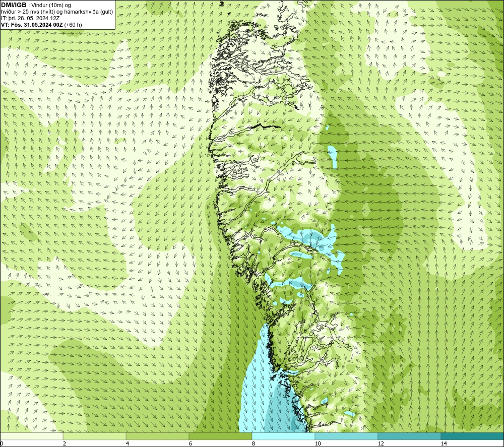Click the 12–14 m/s teal legend swatch
This screenshot has width=504, height=447.
tap(409, 436)
